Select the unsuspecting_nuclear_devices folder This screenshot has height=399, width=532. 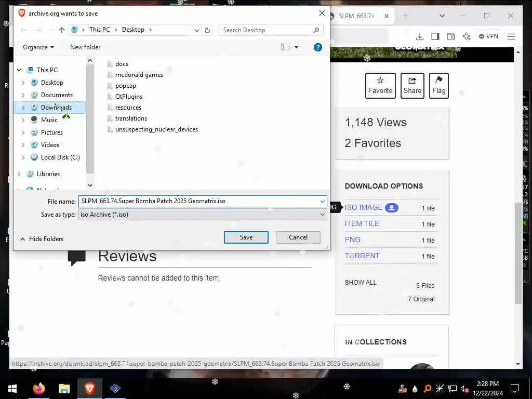click(152, 129)
